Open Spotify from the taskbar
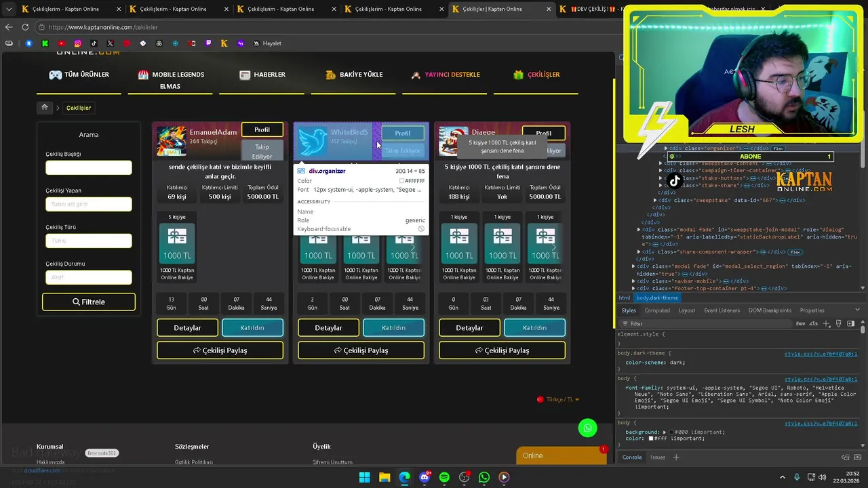Screen dimensions: 868x488 pos(444,477)
